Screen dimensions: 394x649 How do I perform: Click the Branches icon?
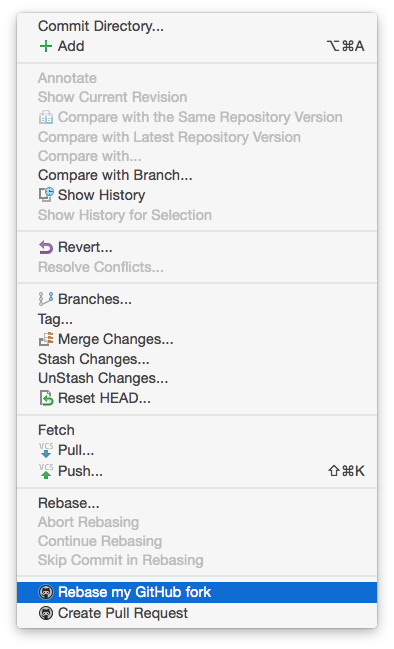point(46,299)
